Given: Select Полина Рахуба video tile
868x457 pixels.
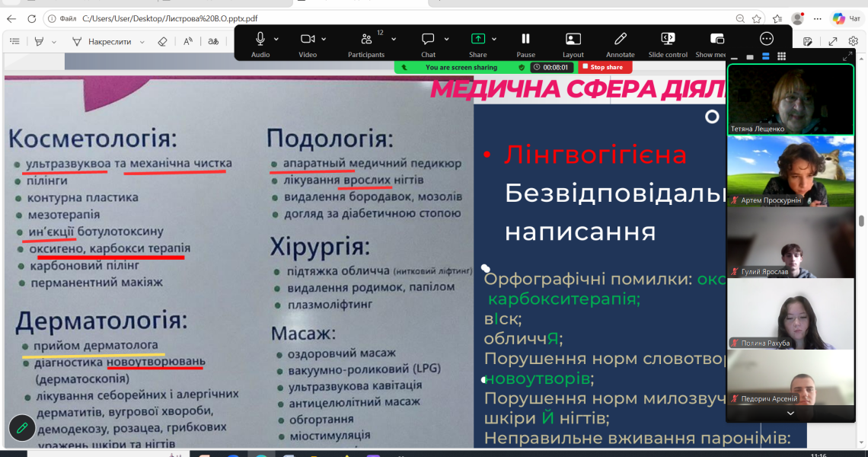Looking at the screenshot, I should 790,314.
